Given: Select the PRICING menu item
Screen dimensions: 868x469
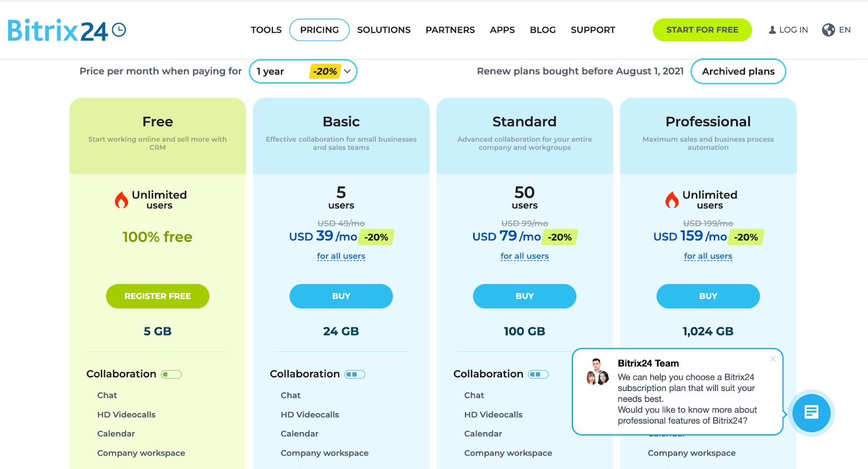Looking at the screenshot, I should tap(320, 30).
